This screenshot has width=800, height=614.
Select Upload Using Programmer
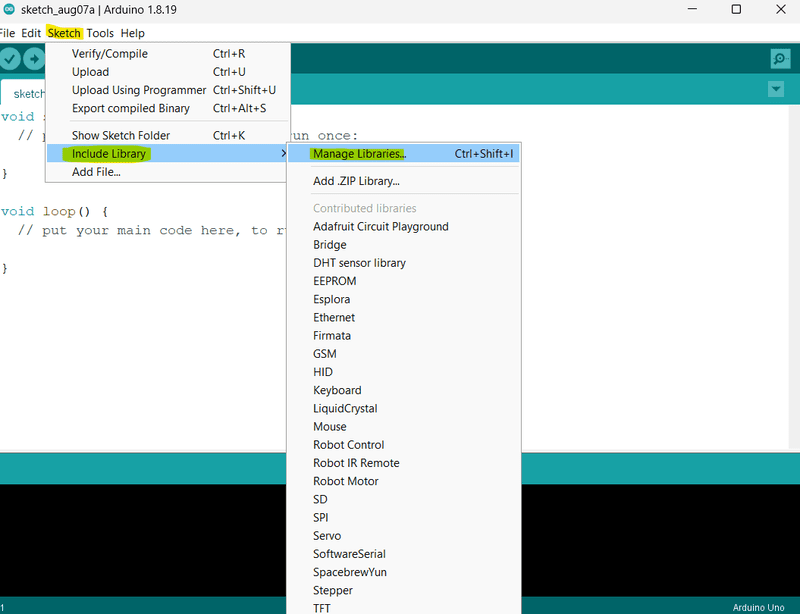[168, 90]
